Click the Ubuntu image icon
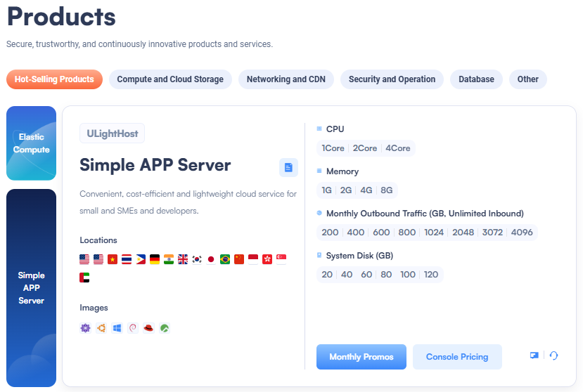 click(101, 328)
